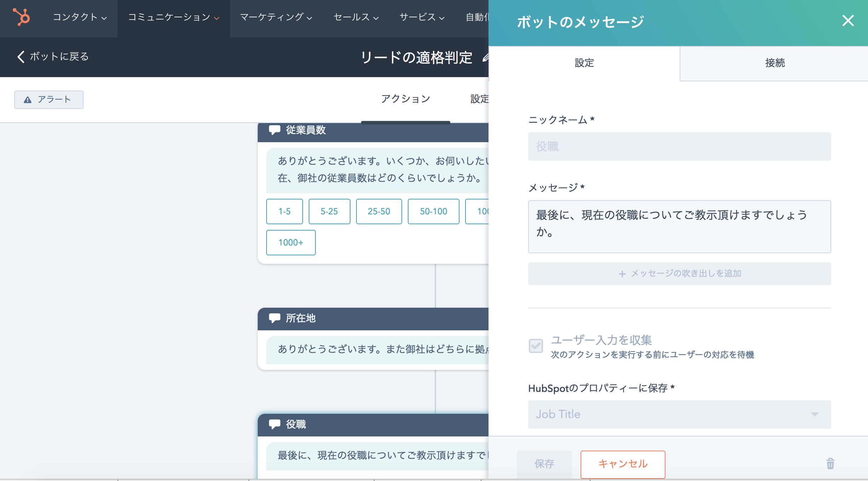Click the 1000+ quick reply button
Viewport: 868px width, 481px height.
(291, 243)
